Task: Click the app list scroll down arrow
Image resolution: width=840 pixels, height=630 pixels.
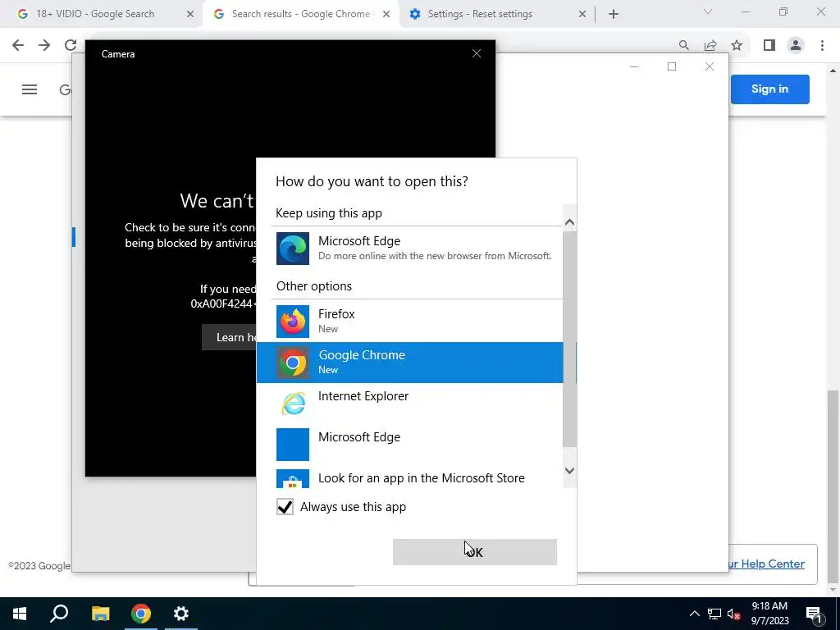Action: (x=569, y=470)
